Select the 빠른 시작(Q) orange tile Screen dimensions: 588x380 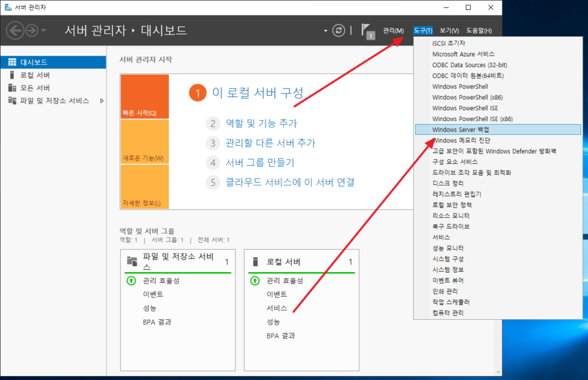tap(144, 96)
